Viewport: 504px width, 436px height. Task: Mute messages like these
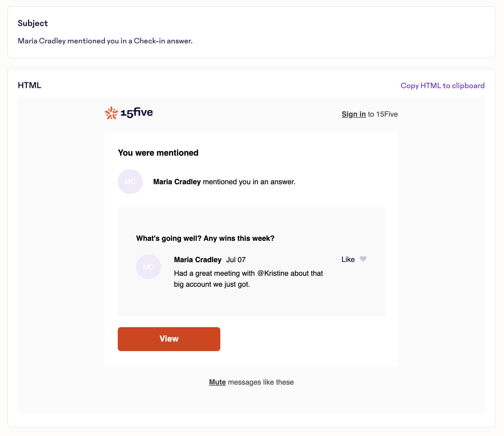217,382
